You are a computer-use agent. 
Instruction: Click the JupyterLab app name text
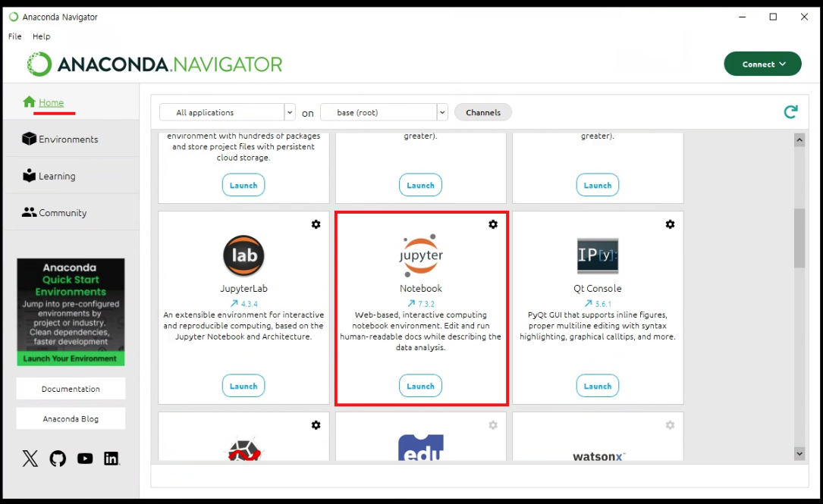(243, 289)
